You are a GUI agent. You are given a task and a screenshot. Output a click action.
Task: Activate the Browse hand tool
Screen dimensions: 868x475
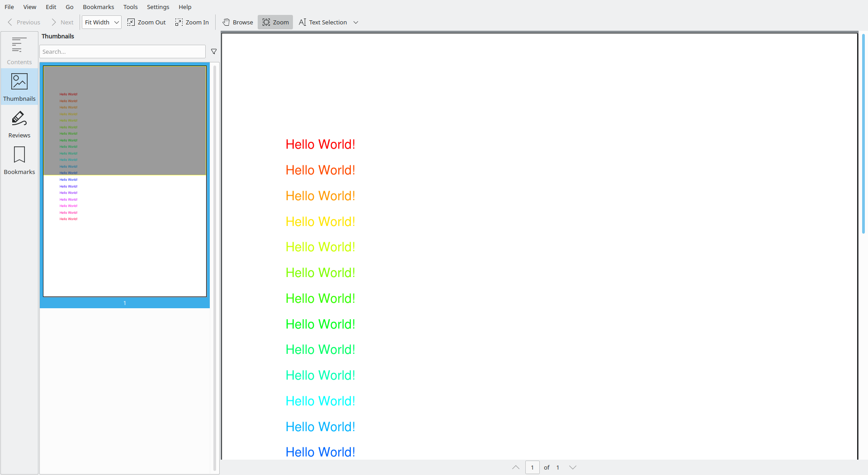click(x=238, y=22)
